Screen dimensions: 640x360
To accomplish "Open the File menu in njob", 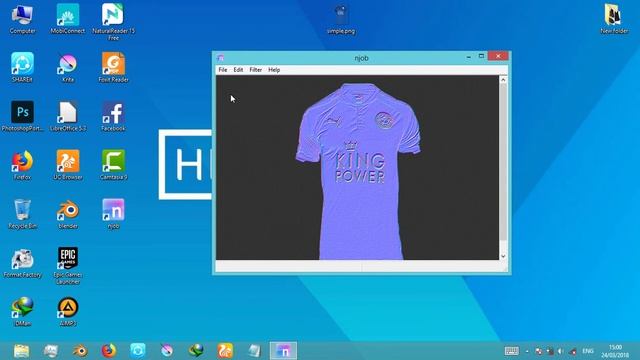I will click(x=222, y=70).
